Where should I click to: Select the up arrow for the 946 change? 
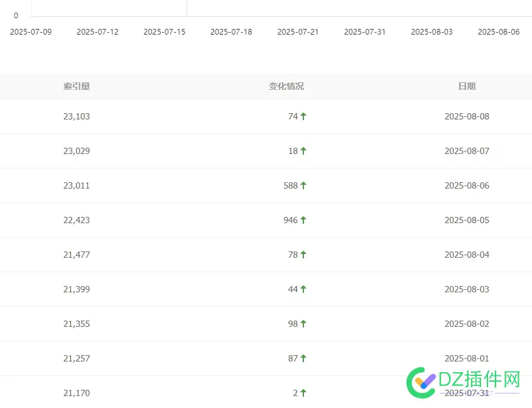pyautogui.click(x=302, y=220)
